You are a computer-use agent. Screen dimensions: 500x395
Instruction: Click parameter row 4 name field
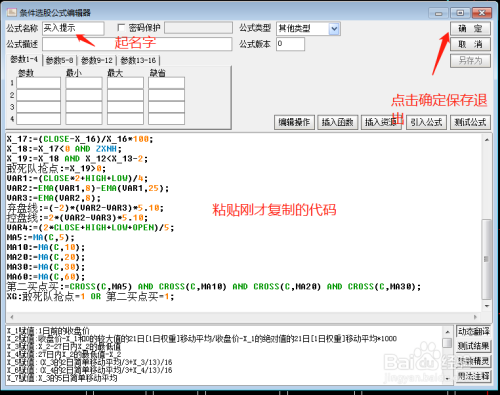click(x=39, y=119)
